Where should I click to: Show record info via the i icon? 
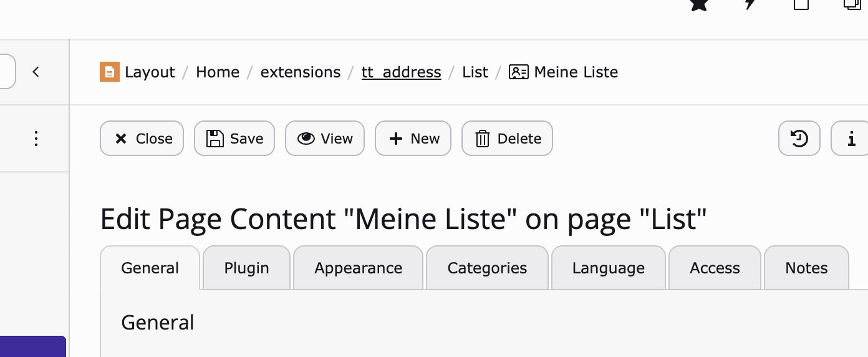click(x=851, y=139)
